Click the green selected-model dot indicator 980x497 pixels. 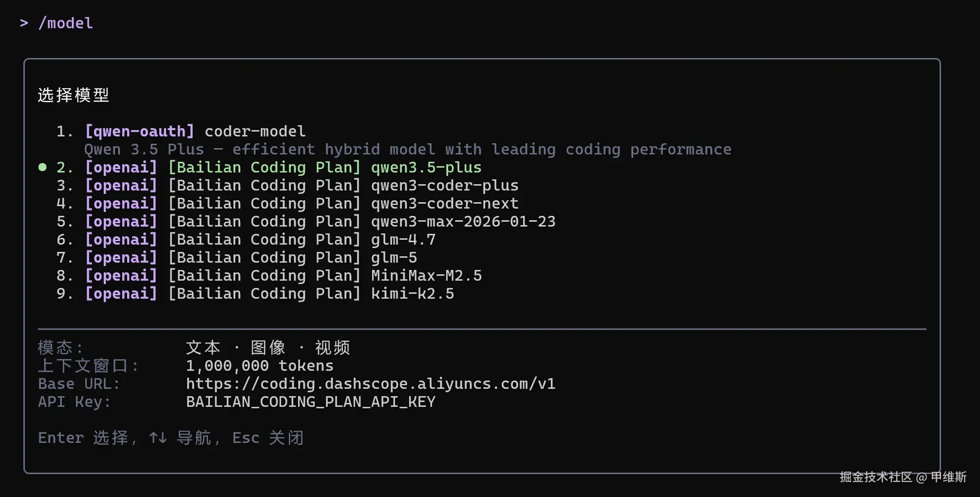42,168
